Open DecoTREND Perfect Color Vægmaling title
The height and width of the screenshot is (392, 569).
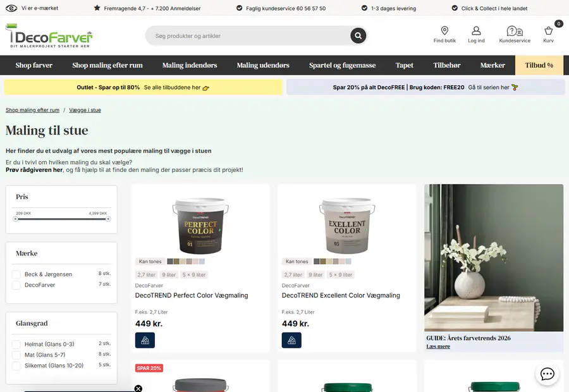192,295
